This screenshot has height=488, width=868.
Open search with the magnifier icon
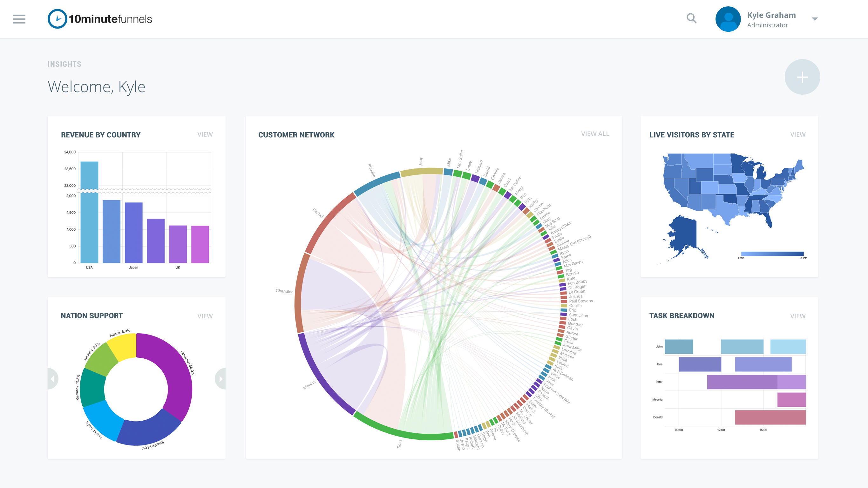pos(691,18)
